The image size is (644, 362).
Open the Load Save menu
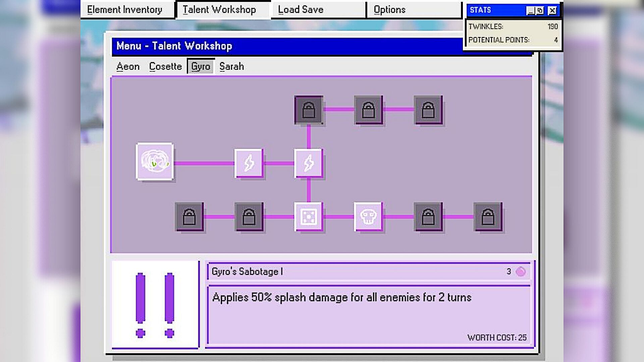301,10
